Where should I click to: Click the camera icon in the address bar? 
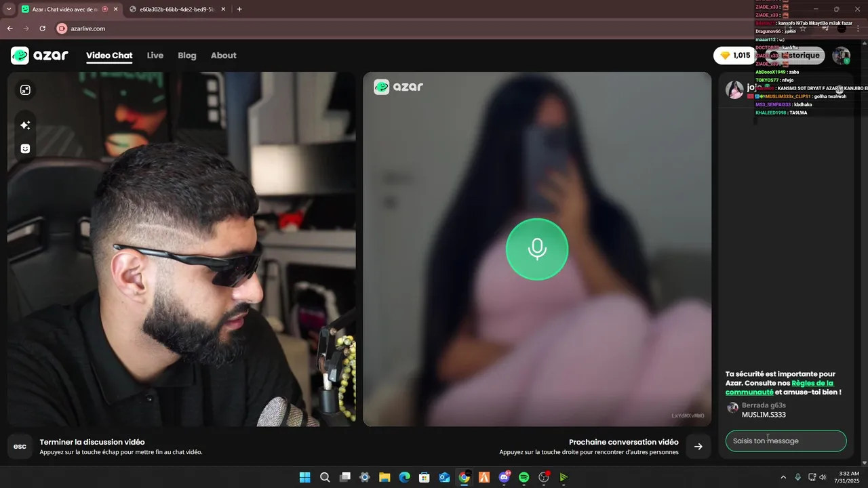point(62,28)
